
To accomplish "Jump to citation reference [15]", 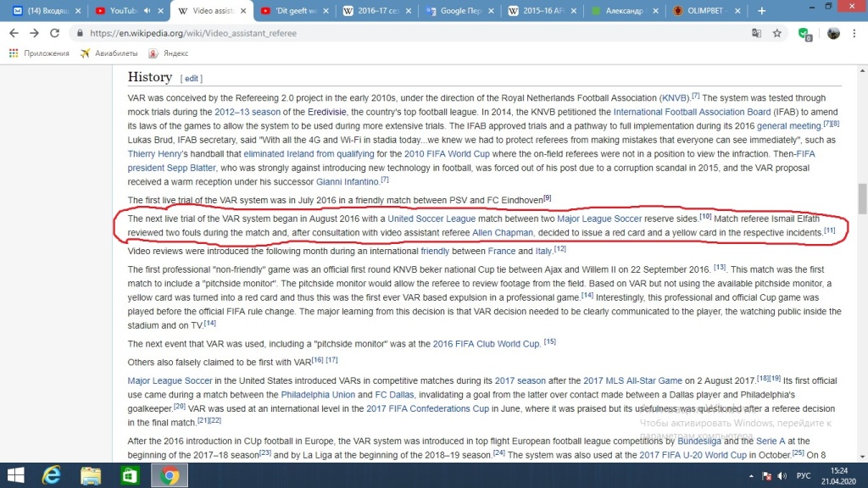I will pos(549,341).
